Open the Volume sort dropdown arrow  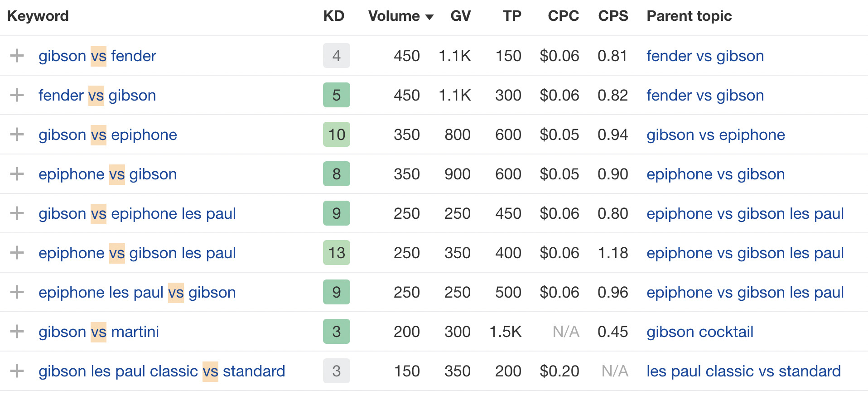click(429, 16)
